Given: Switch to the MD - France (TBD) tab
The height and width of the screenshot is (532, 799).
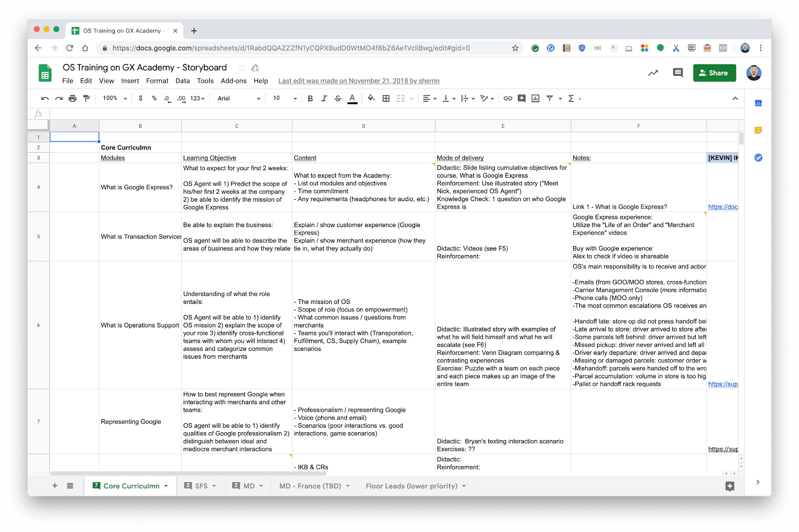Looking at the screenshot, I should 315,486.
